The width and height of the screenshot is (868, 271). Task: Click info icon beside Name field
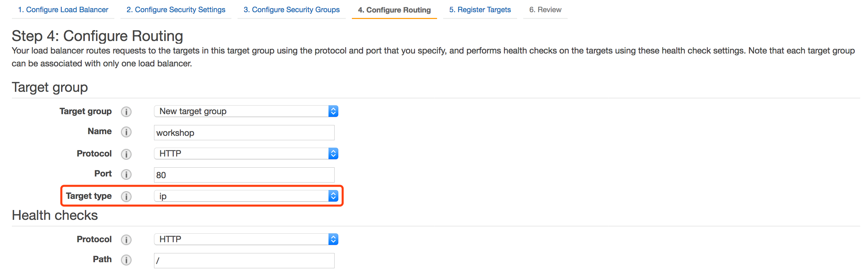(x=126, y=132)
